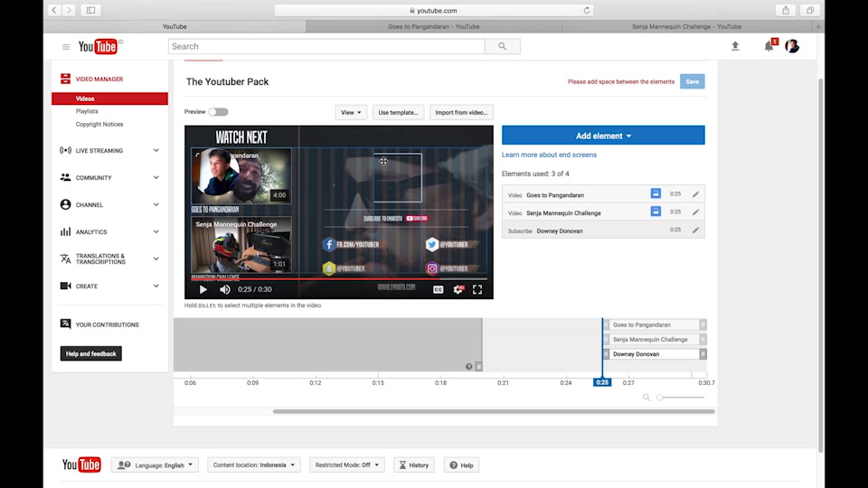Screen dimensions: 868x488
Task: Show all tabs in Safari
Action: pos(810,10)
